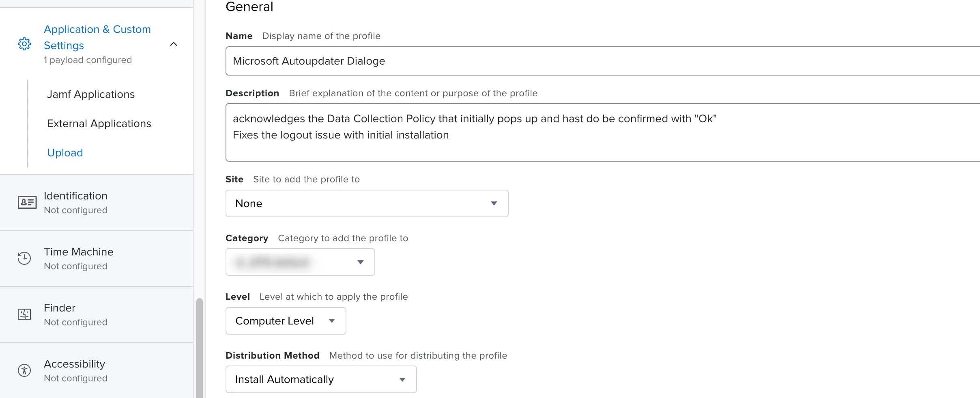Screen dimensions: 980x398
Task: Click the Time Machine clock icon
Action: pyautogui.click(x=24, y=258)
